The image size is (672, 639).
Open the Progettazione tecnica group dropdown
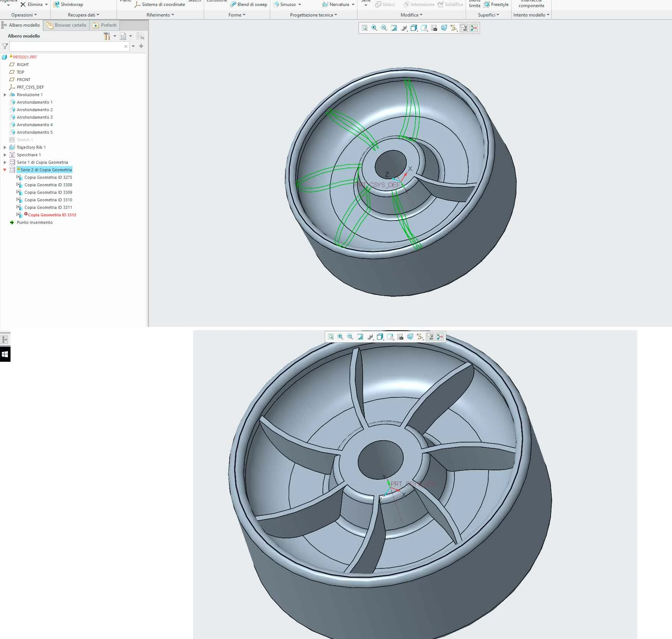click(313, 15)
